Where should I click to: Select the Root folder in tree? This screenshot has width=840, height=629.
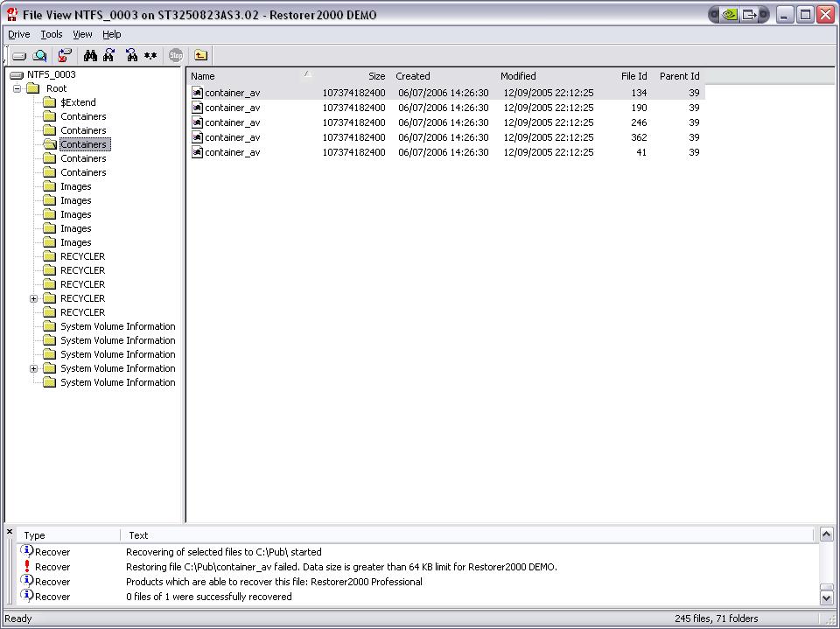pos(56,88)
